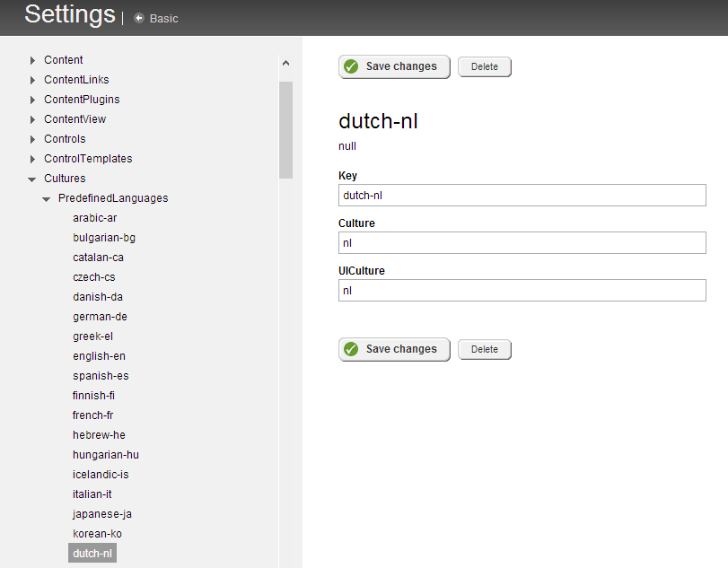Open the german-de language entry

100,317
